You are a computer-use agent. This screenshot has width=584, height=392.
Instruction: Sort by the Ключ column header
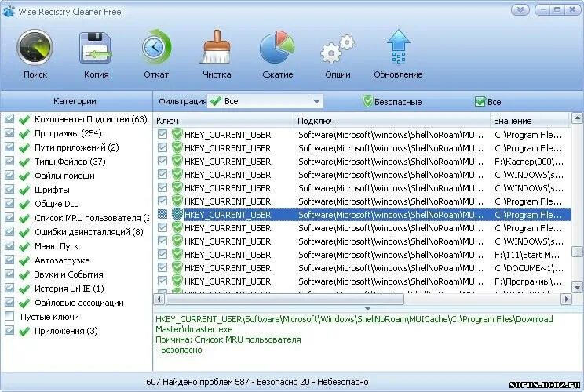224,121
